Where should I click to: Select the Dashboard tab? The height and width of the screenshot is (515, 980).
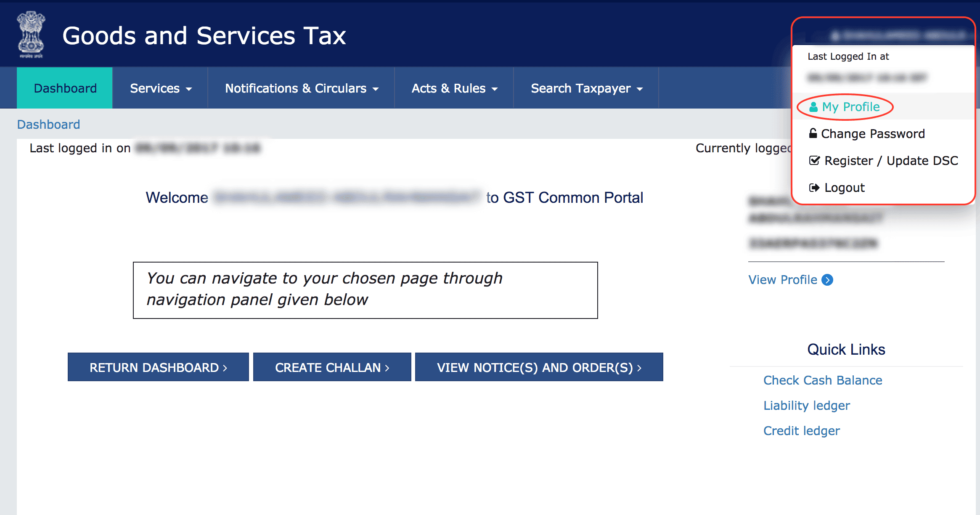[x=65, y=88]
